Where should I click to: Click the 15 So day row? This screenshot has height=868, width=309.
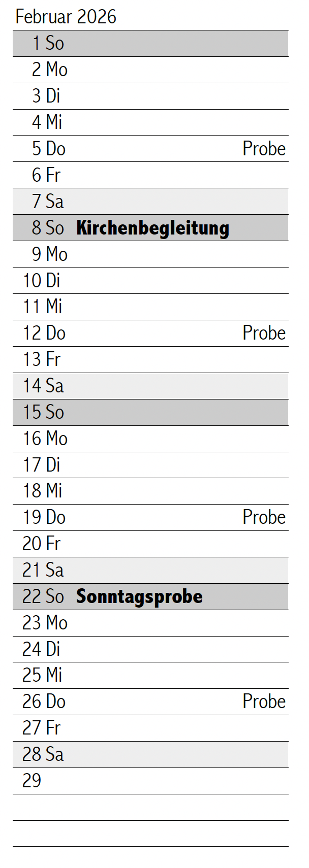[x=150, y=412]
